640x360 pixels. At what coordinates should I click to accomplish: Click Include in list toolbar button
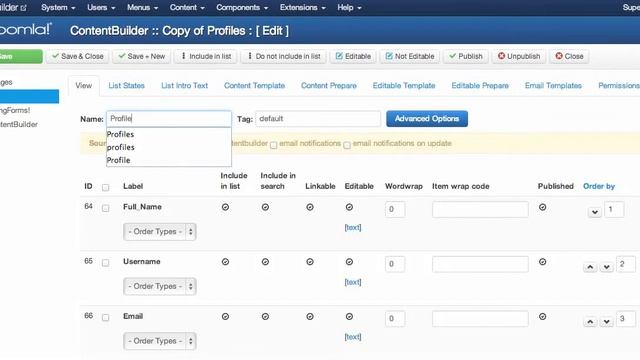click(x=206, y=56)
